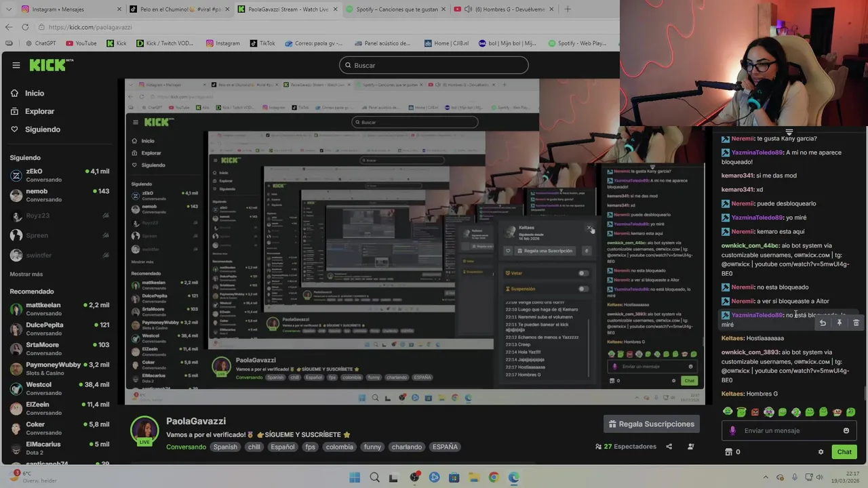The image size is (868, 488).
Task: Open PaymoneyWubby recommended channel
Action: tap(60, 369)
